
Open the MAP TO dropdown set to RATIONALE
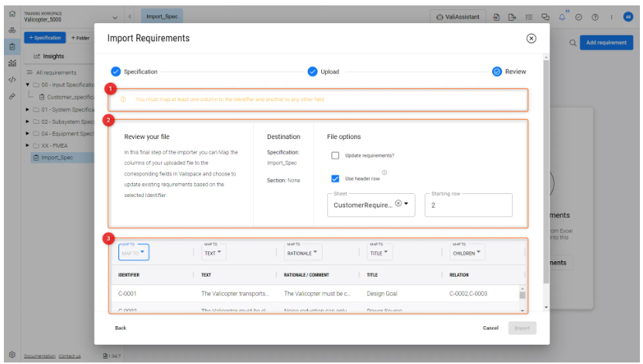tap(303, 253)
